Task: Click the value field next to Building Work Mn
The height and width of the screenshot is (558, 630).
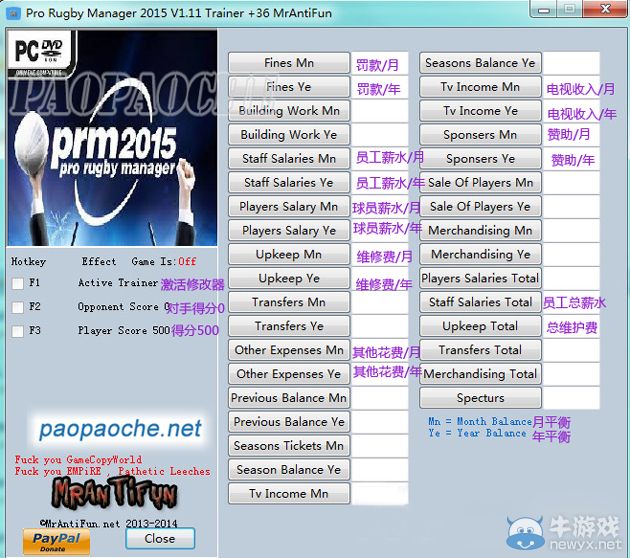Action: (x=380, y=111)
